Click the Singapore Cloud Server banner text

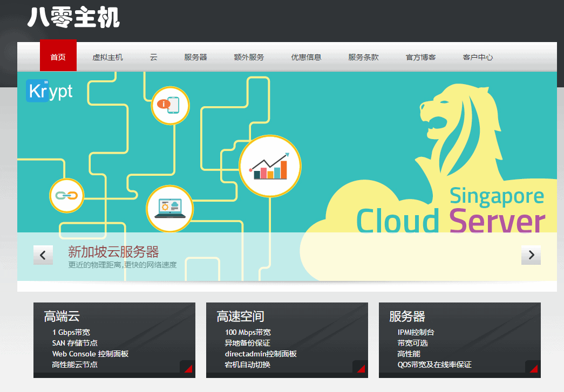click(451, 211)
